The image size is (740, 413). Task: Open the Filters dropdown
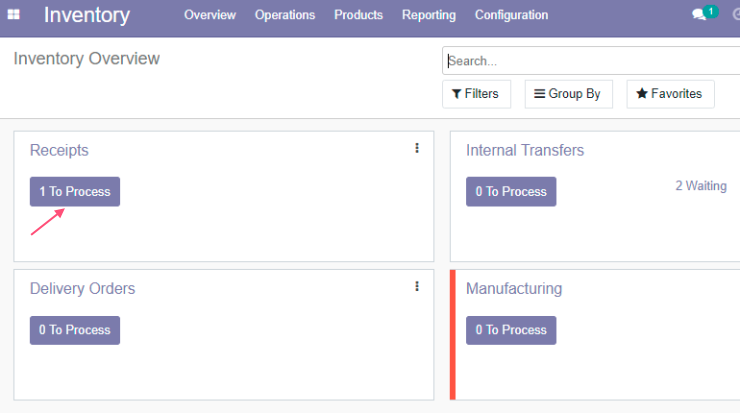tap(476, 94)
